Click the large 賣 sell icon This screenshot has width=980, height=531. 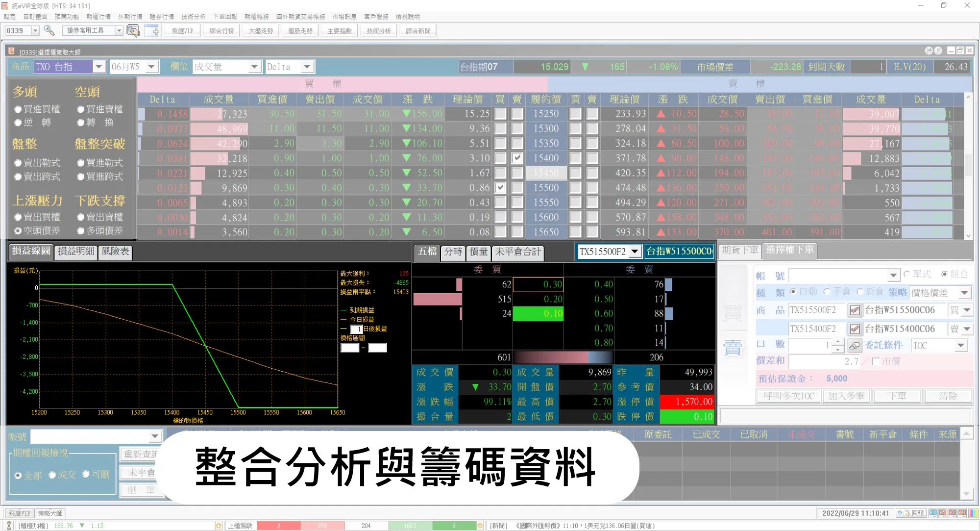733,348
